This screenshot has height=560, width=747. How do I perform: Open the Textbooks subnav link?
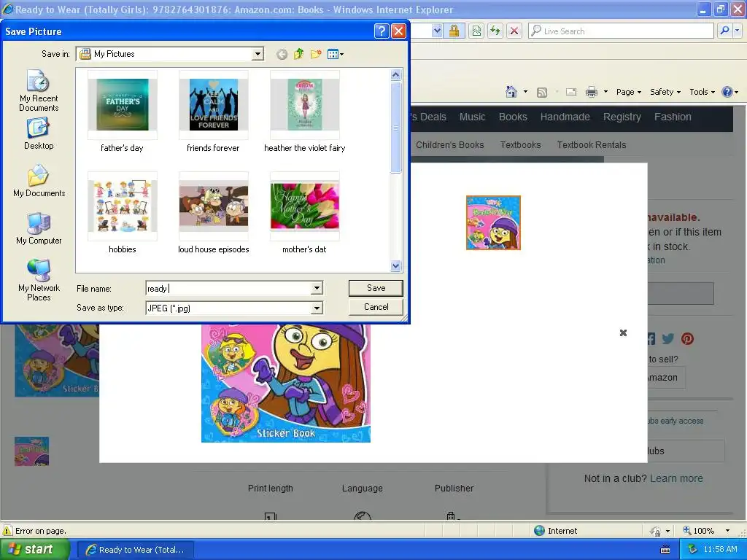coord(520,145)
